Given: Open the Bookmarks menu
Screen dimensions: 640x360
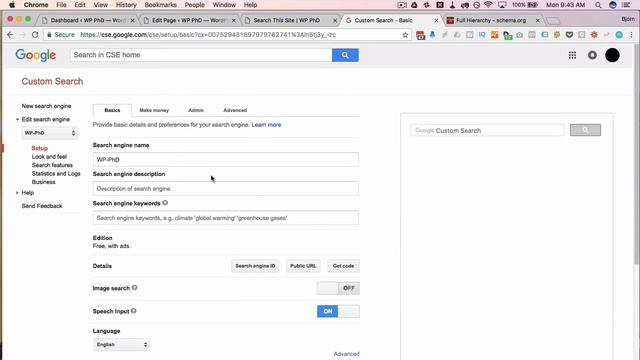Looking at the screenshot, I should pyautogui.click(x=160, y=5).
